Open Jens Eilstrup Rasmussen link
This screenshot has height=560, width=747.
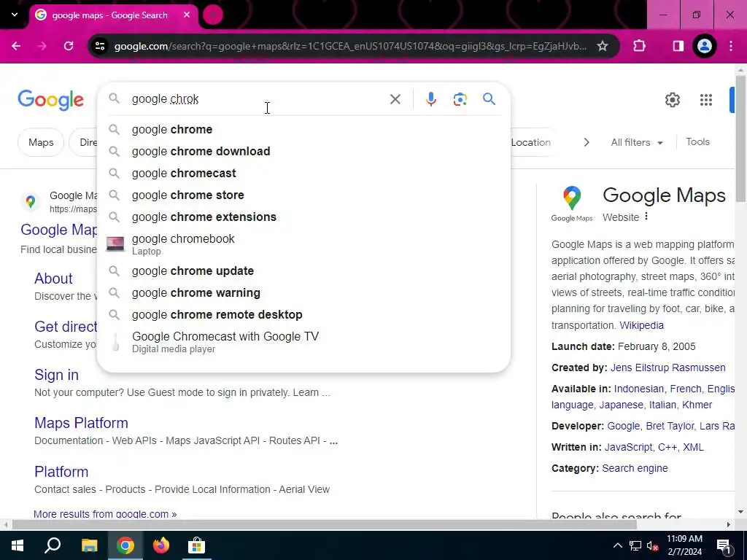coord(668,367)
